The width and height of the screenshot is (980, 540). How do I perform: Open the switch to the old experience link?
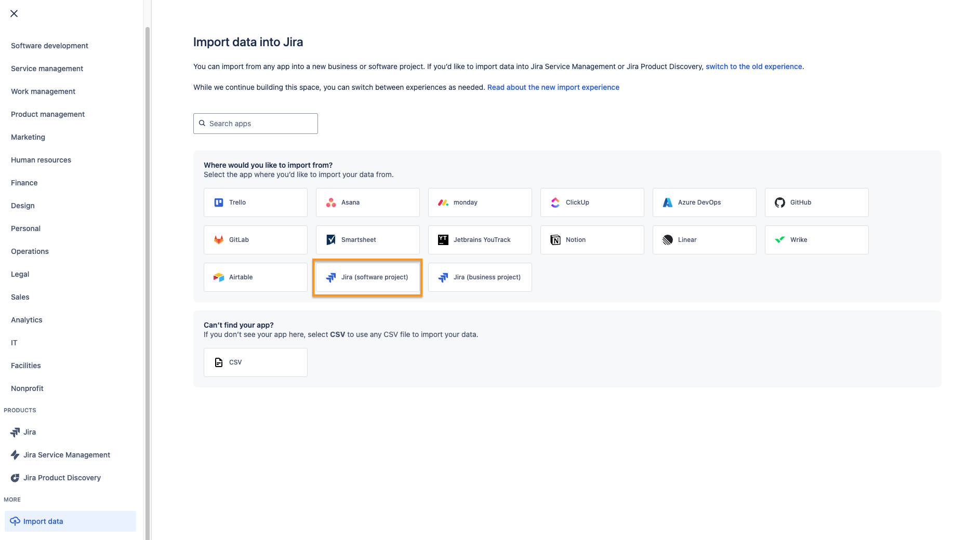coord(753,66)
